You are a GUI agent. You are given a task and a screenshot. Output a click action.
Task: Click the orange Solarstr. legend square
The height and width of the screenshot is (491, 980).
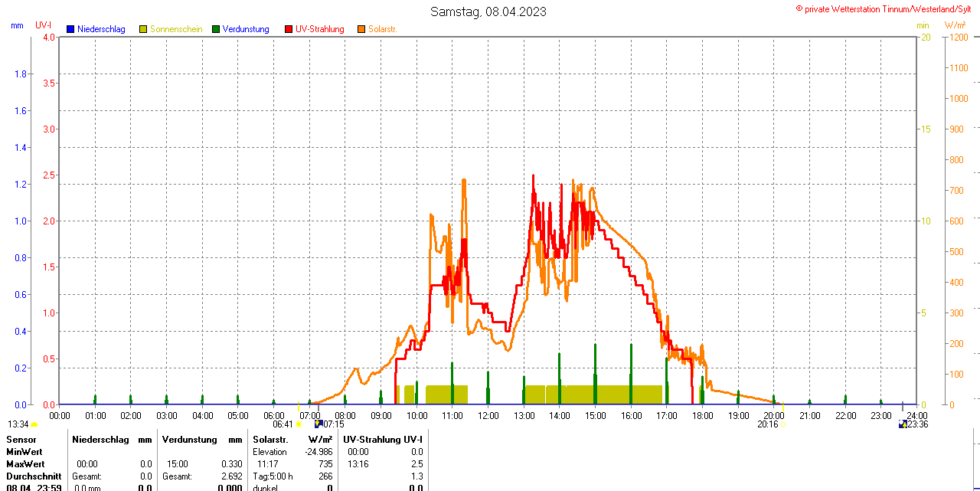coord(361,29)
